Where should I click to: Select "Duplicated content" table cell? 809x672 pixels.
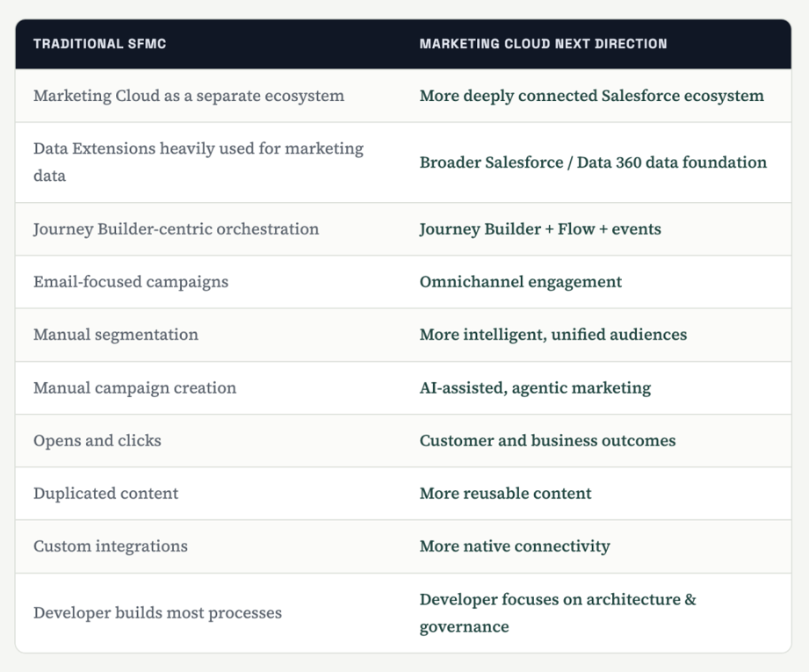tap(105, 494)
